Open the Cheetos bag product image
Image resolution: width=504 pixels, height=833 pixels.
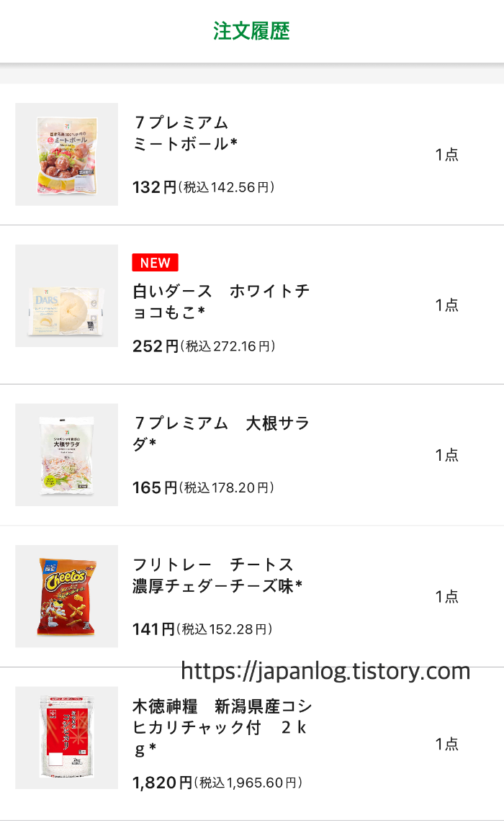66,596
